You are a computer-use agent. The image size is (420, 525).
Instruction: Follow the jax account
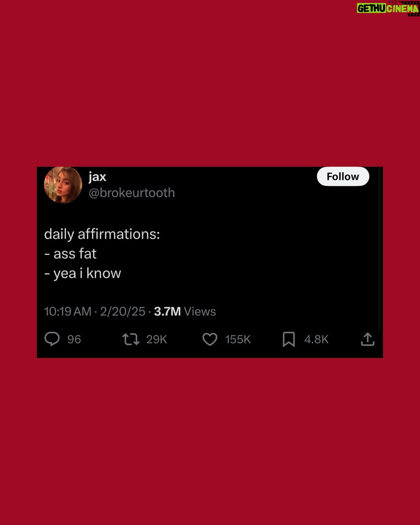[x=343, y=177]
